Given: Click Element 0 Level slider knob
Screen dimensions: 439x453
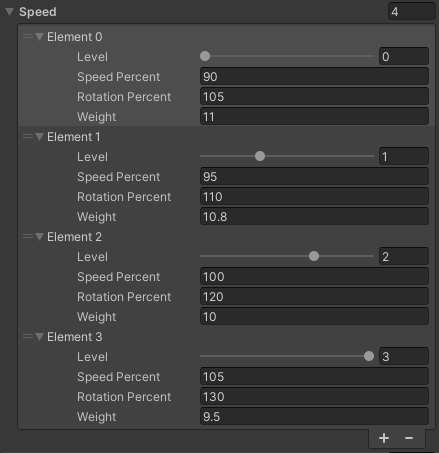Looking at the screenshot, I should [205, 56].
